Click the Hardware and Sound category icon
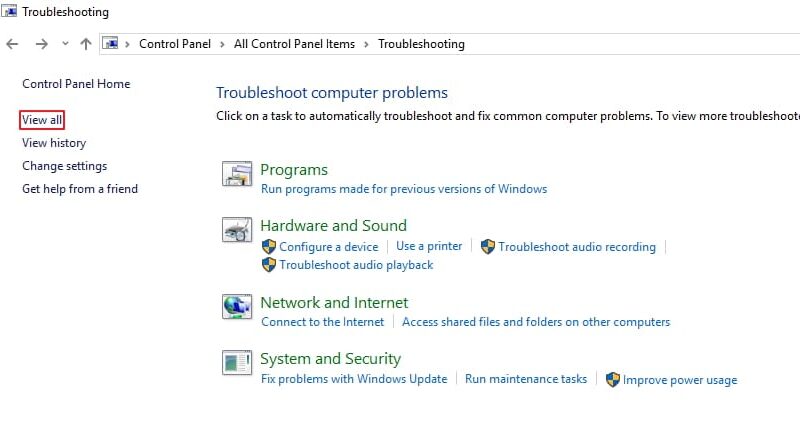 [237, 230]
